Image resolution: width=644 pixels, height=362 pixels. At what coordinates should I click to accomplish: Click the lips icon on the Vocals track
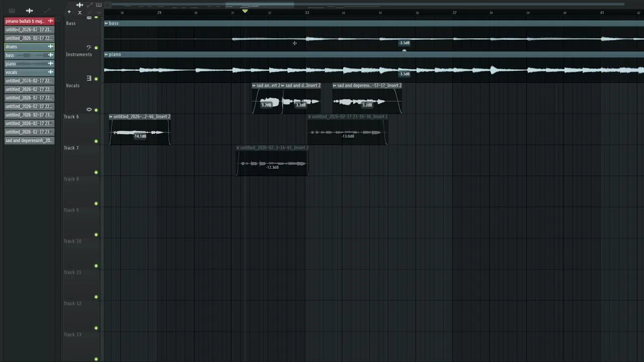click(89, 110)
